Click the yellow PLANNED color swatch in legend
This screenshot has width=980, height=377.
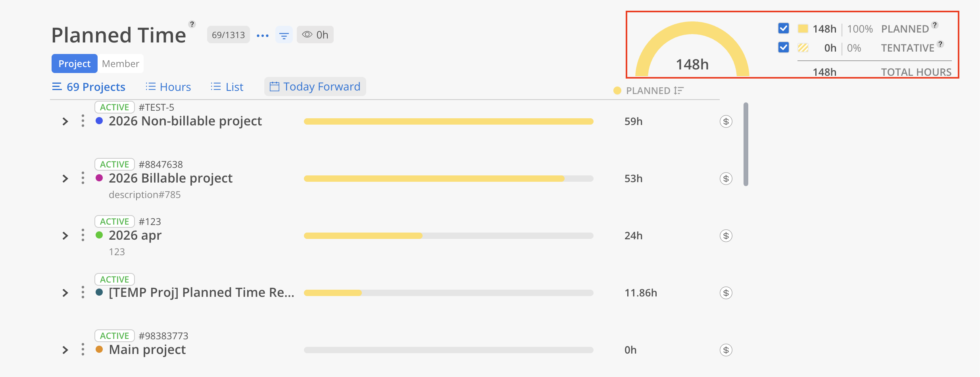(803, 29)
